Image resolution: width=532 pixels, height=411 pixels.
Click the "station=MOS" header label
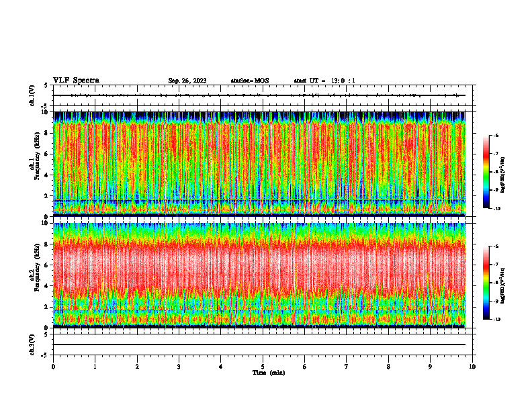(x=250, y=81)
